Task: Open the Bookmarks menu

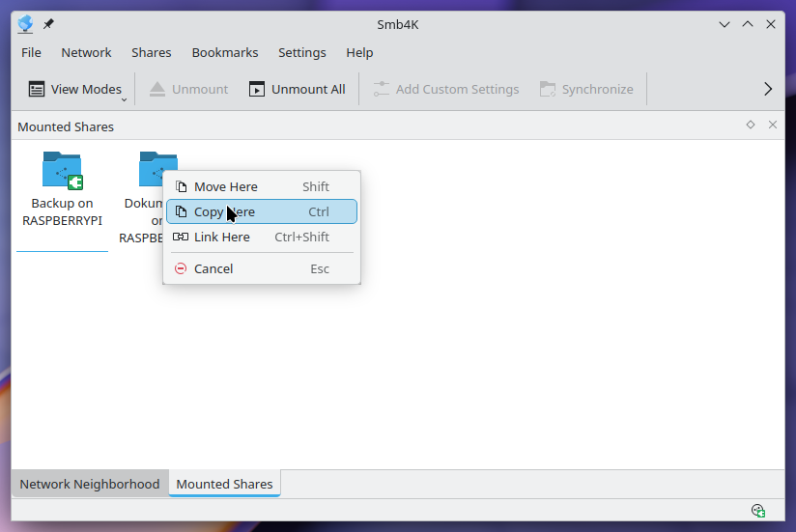Action: (x=225, y=53)
